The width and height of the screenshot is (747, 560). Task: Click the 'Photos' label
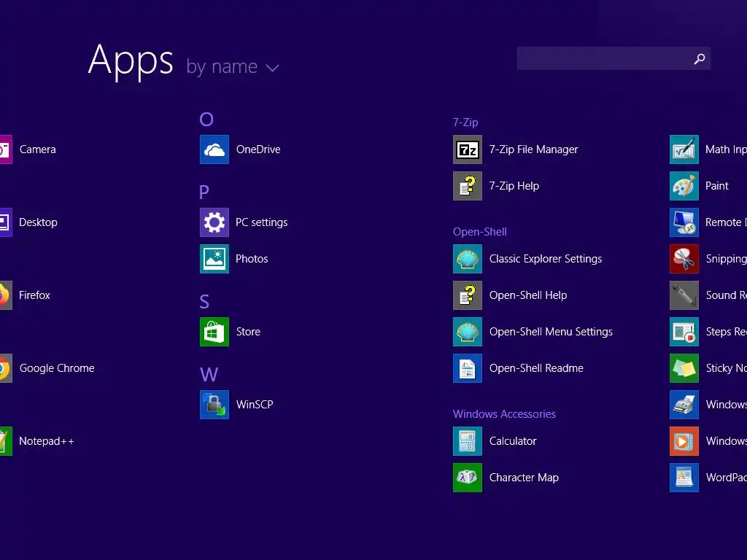point(252,259)
